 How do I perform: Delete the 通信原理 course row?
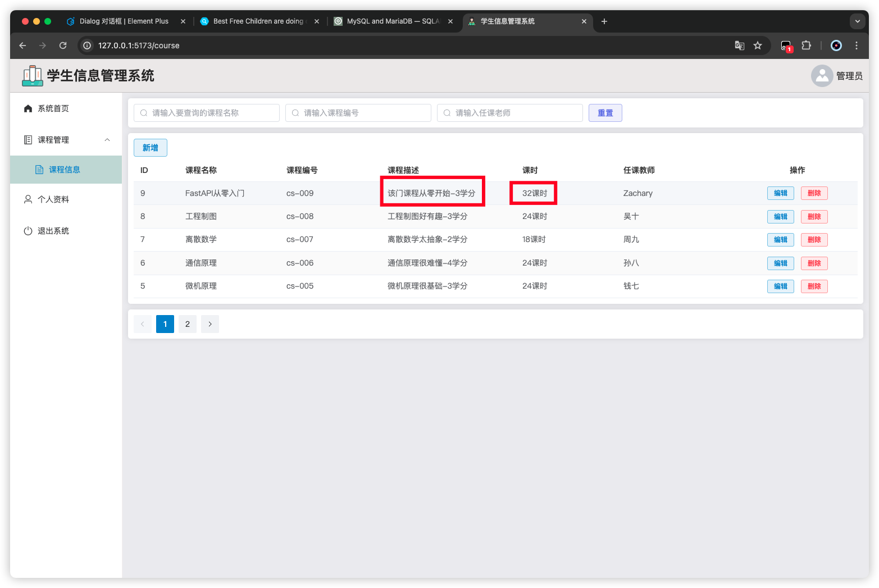click(x=814, y=263)
